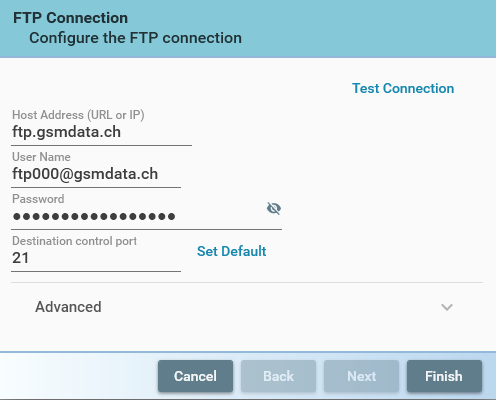496x400 pixels.
Task: Cancel the FTP connection dialog
Action: tap(195, 376)
